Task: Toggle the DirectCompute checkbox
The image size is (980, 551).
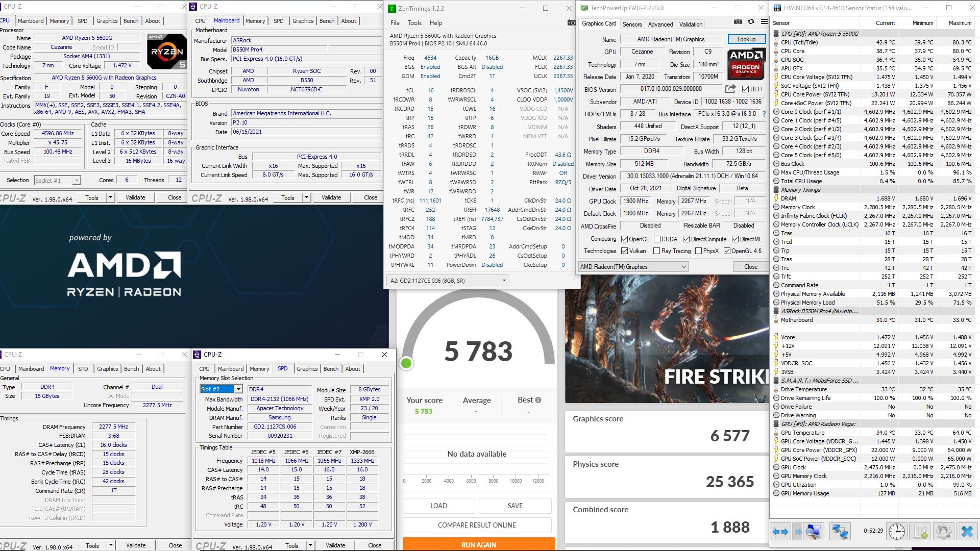Action: [x=687, y=239]
